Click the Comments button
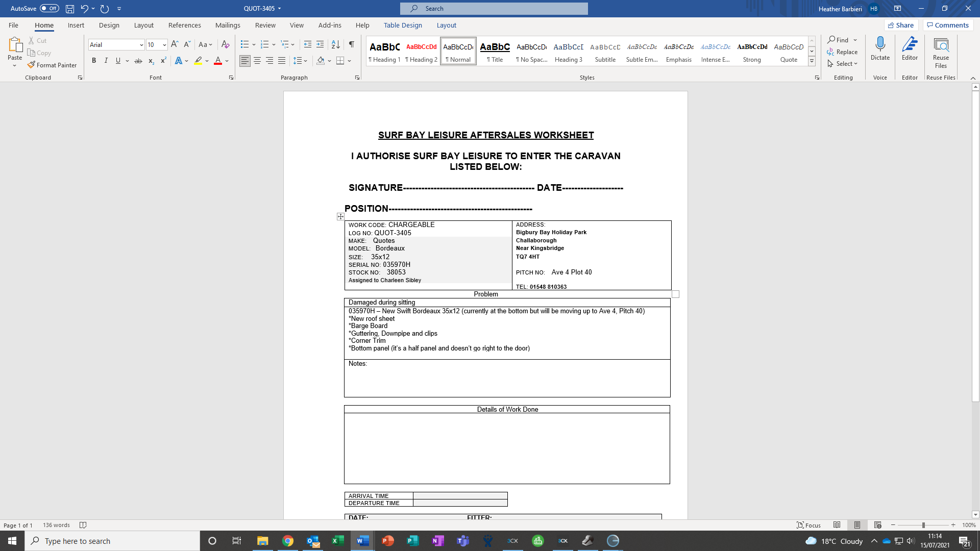The image size is (980, 551). pos(948,25)
